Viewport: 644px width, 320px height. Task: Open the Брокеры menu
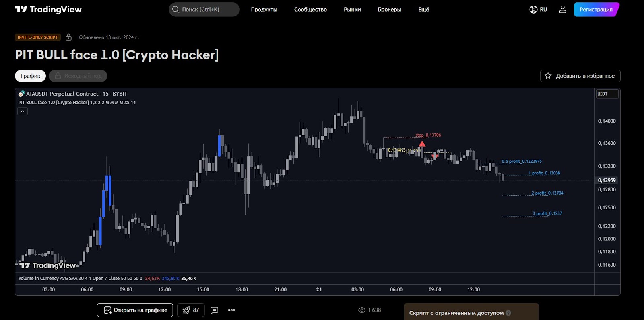point(389,10)
